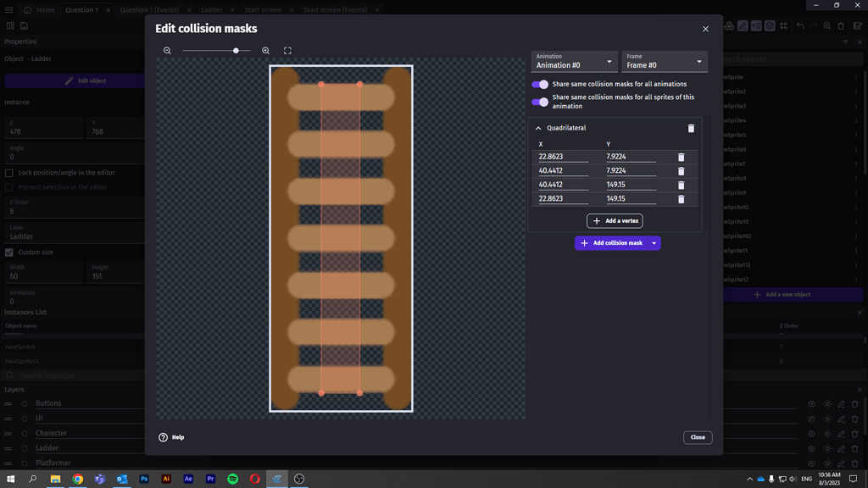Viewport: 868px width, 488px height.
Task: Click the zoom in magnifier icon
Action: (266, 51)
